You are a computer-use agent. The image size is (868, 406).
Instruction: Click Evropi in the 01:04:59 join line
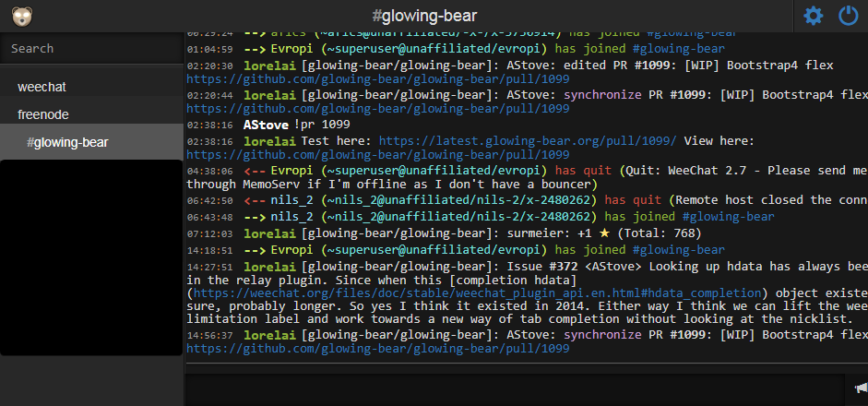[291, 49]
